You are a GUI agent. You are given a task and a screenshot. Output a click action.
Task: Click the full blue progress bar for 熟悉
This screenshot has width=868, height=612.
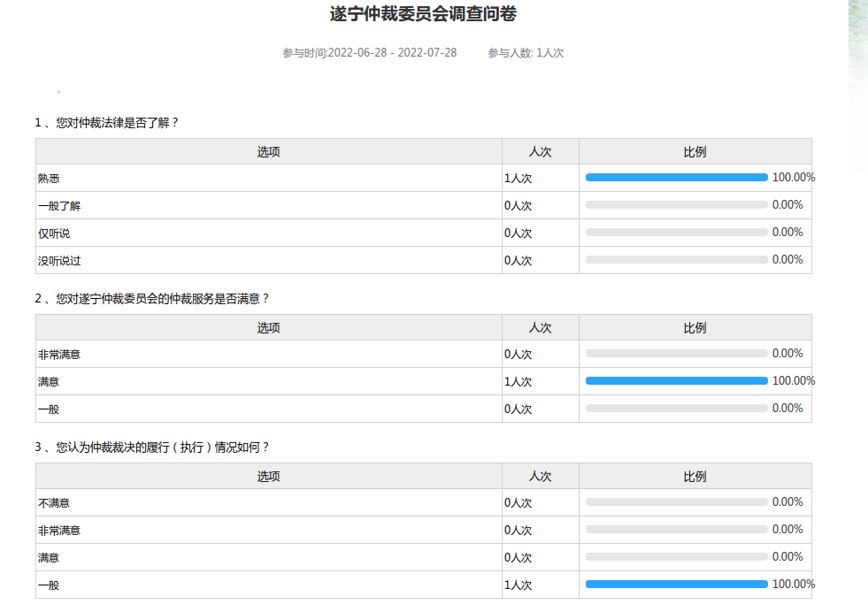point(676,178)
